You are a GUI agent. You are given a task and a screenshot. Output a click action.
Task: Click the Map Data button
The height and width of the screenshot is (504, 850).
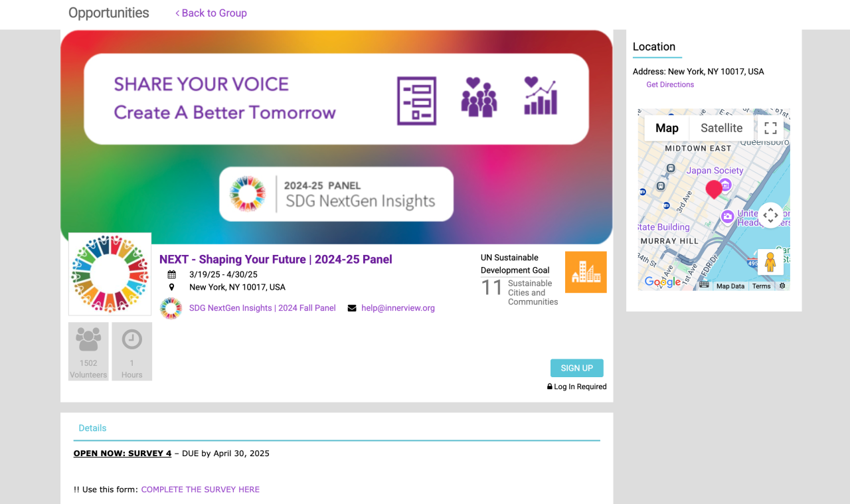click(x=730, y=286)
